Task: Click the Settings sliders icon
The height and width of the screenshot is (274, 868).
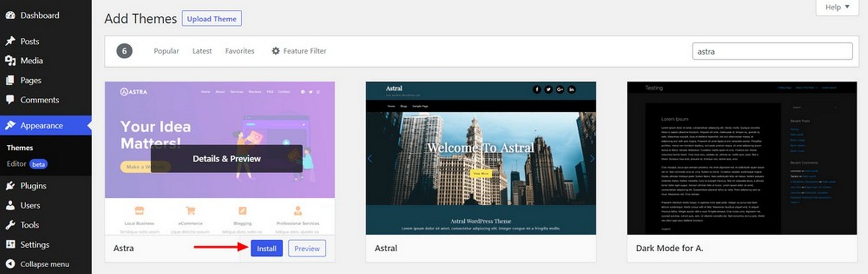Action: pyautogui.click(x=10, y=245)
